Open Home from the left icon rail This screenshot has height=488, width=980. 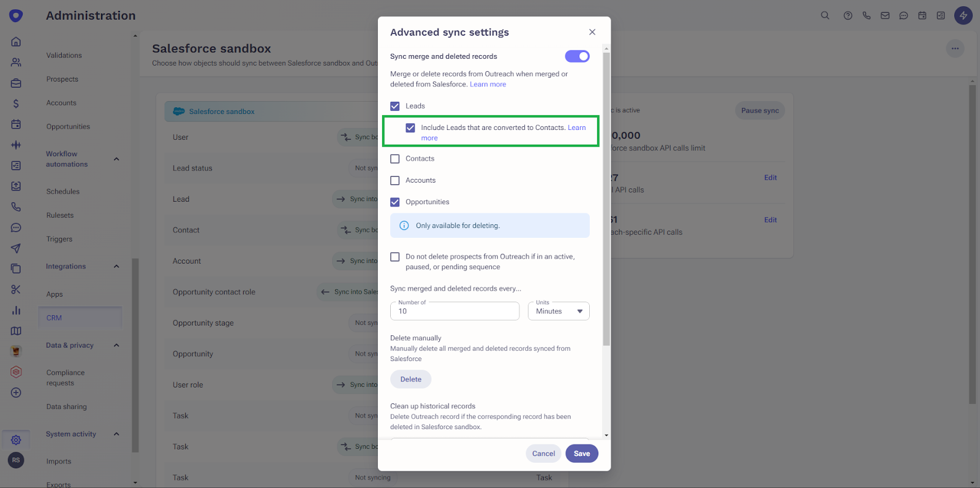pos(16,42)
